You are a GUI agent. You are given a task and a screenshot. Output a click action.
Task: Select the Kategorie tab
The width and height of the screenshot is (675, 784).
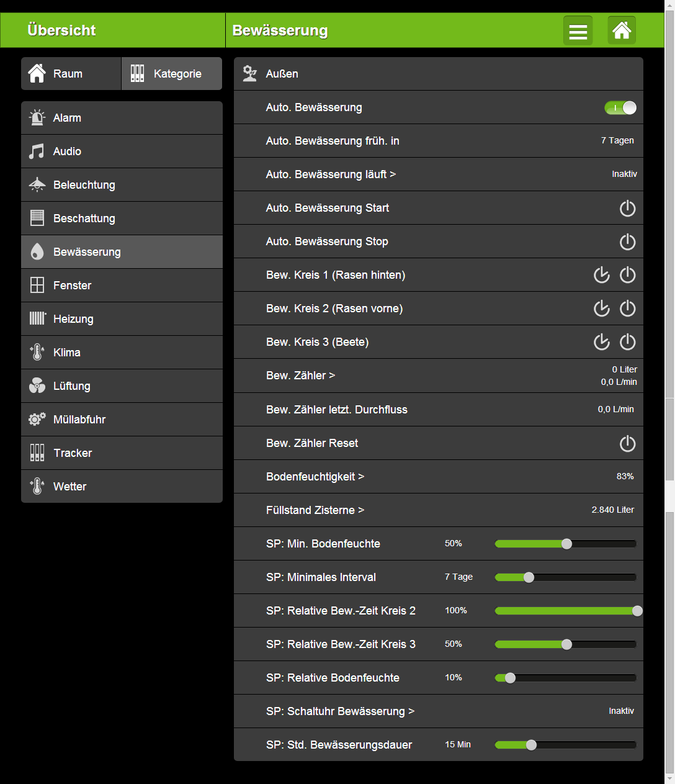click(x=172, y=74)
